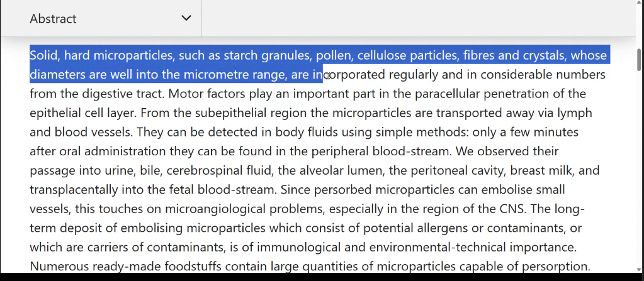Click the word "transplacentally" in the abstract
The width and height of the screenshot is (644, 281).
click(x=74, y=189)
